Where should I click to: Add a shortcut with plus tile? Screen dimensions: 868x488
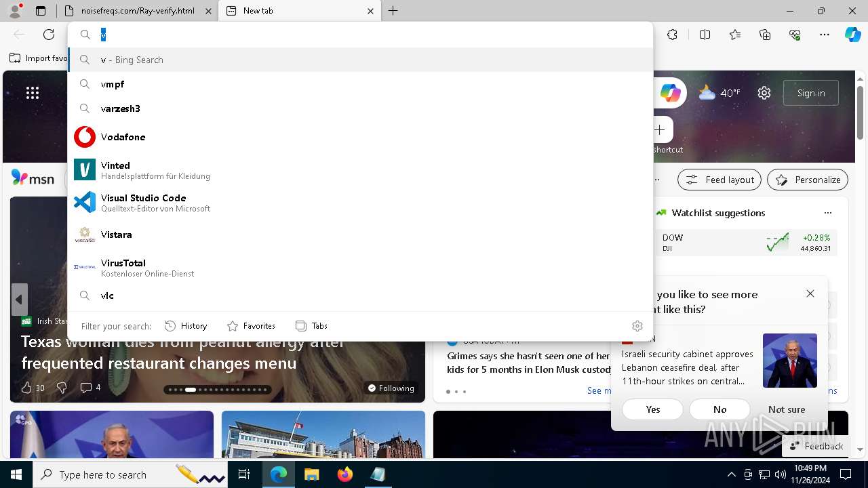pyautogui.click(x=660, y=129)
